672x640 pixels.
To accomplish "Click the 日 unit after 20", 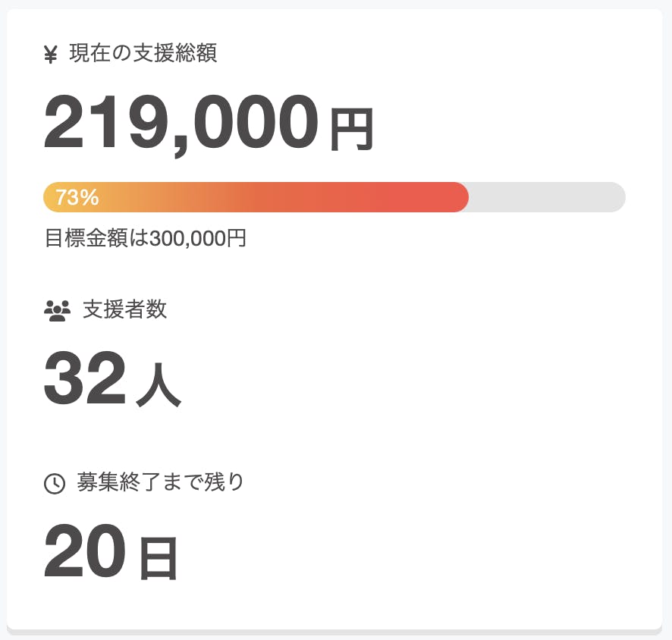I will (x=158, y=559).
